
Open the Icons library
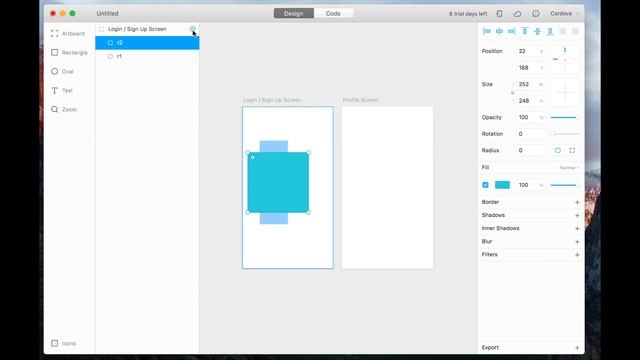[63, 343]
